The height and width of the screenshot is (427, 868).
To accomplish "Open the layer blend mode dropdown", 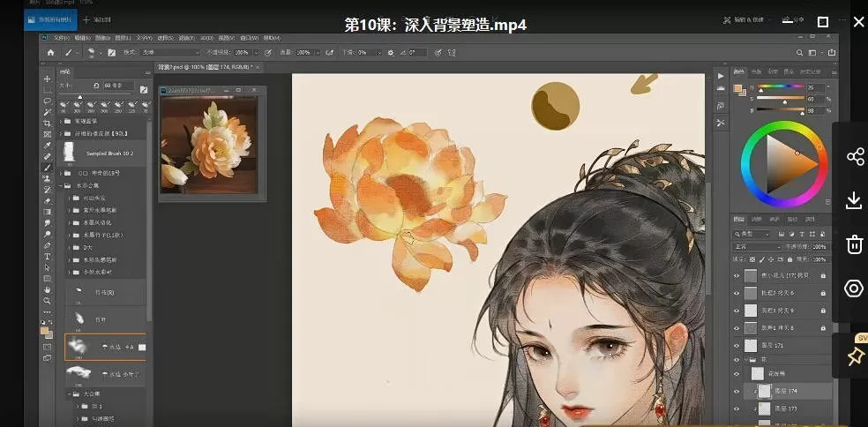I will click(x=756, y=247).
